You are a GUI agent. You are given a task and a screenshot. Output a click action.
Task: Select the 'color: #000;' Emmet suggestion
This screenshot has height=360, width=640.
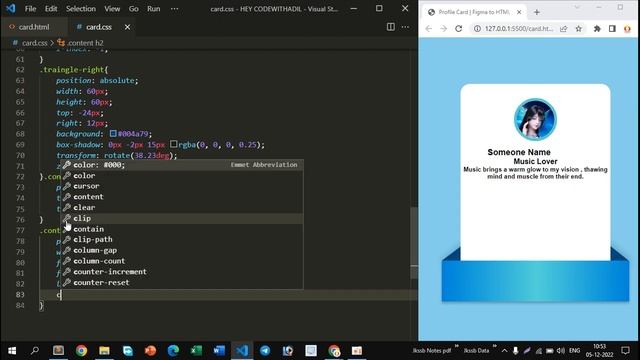(182, 165)
